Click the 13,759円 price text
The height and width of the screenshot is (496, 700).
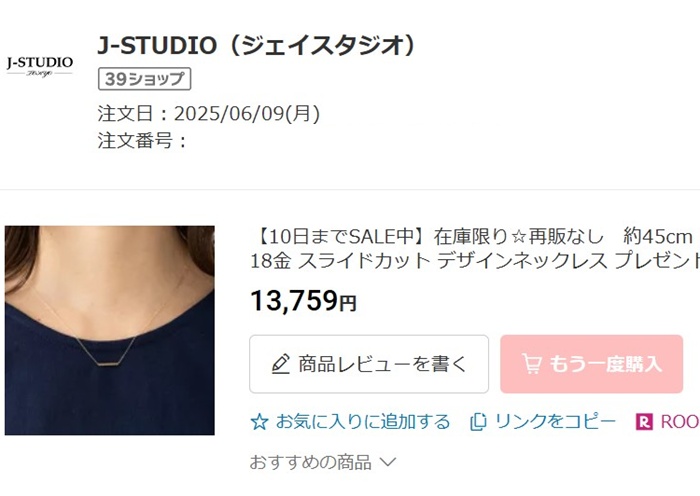(x=303, y=300)
